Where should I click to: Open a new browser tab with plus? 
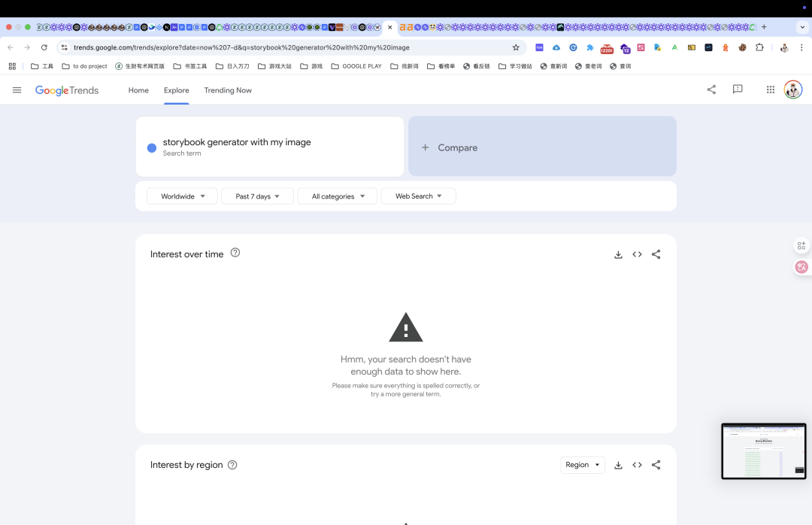pyautogui.click(x=764, y=27)
